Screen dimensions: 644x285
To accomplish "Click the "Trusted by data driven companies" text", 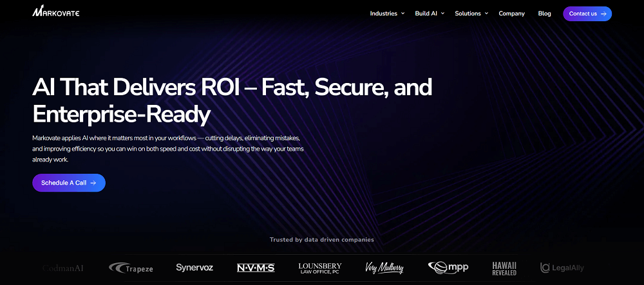I will 321,240.
